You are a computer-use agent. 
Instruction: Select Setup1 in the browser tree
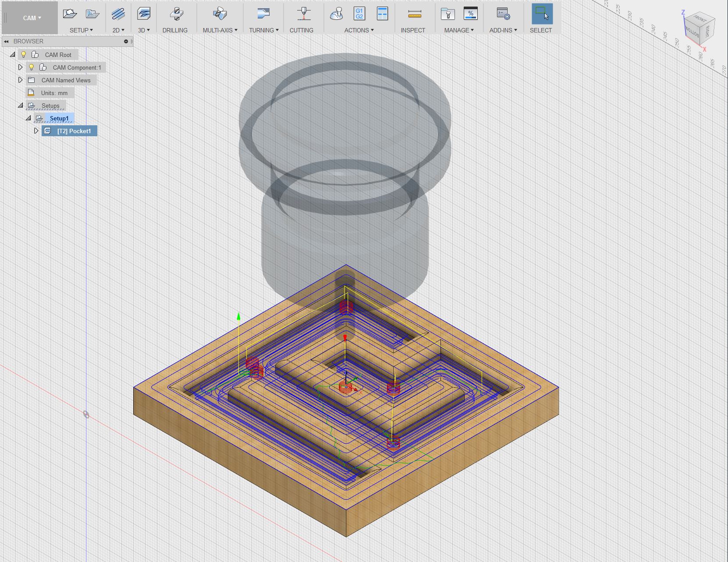[x=59, y=118]
